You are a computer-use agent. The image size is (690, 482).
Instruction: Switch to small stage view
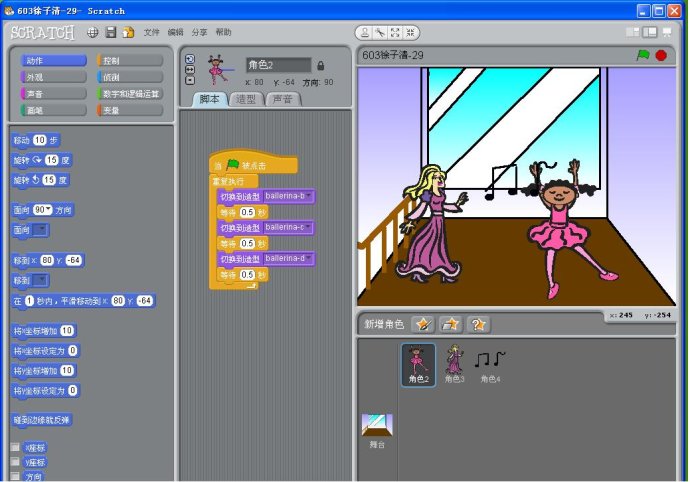click(632, 32)
